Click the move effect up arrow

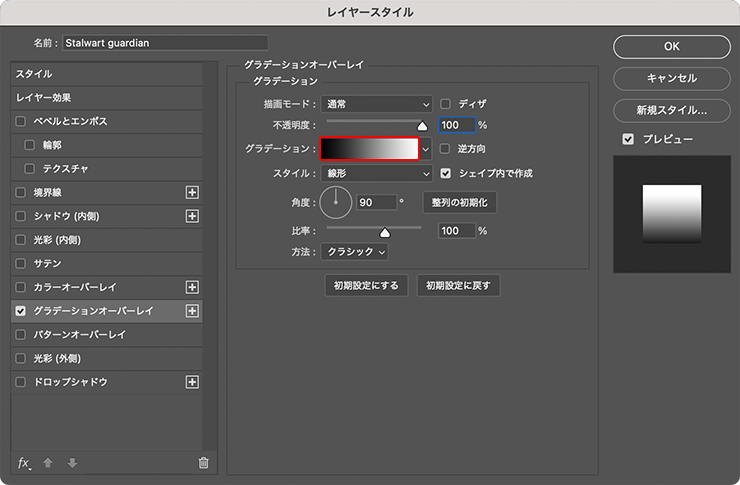[48, 463]
